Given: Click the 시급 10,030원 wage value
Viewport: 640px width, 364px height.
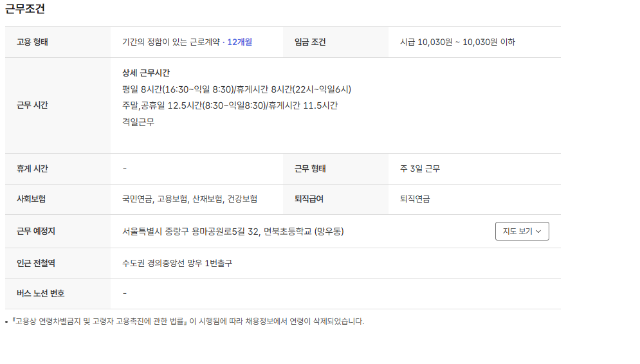Looking at the screenshot, I should (x=457, y=42).
